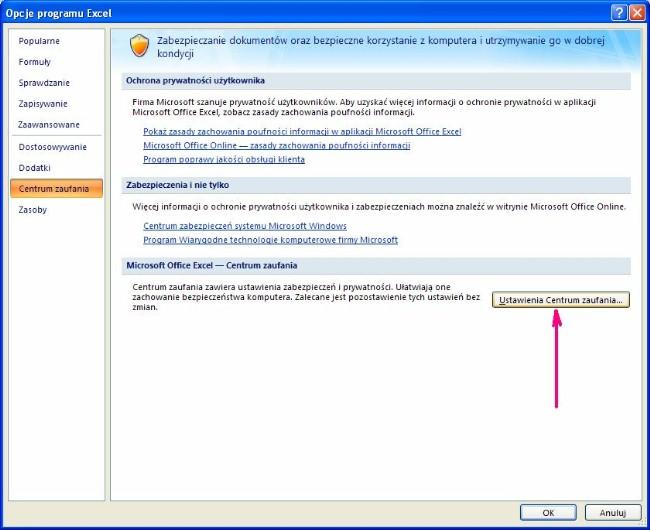Select the highlighted Centrum zaufania item
Image resolution: width=650 pixels, height=530 pixels.
coord(56,189)
